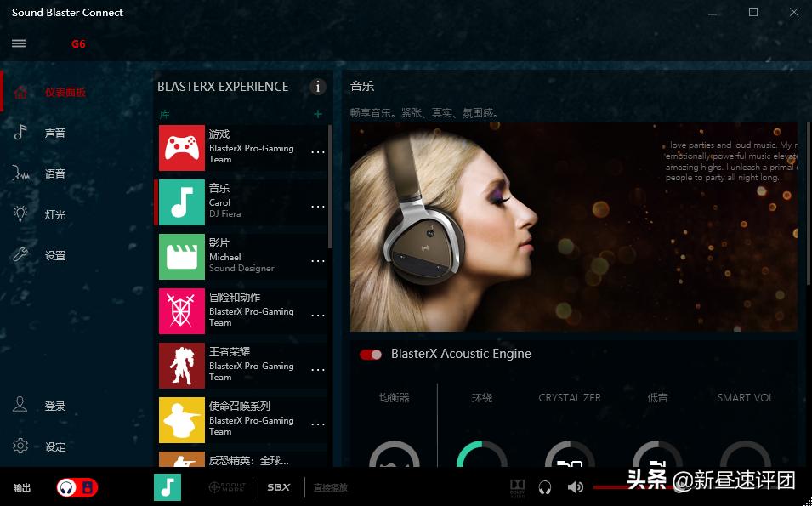Viewport: 812px width, 506px height.
Task: Click the music note sidebar icon
Action: (x=20, y=133)
